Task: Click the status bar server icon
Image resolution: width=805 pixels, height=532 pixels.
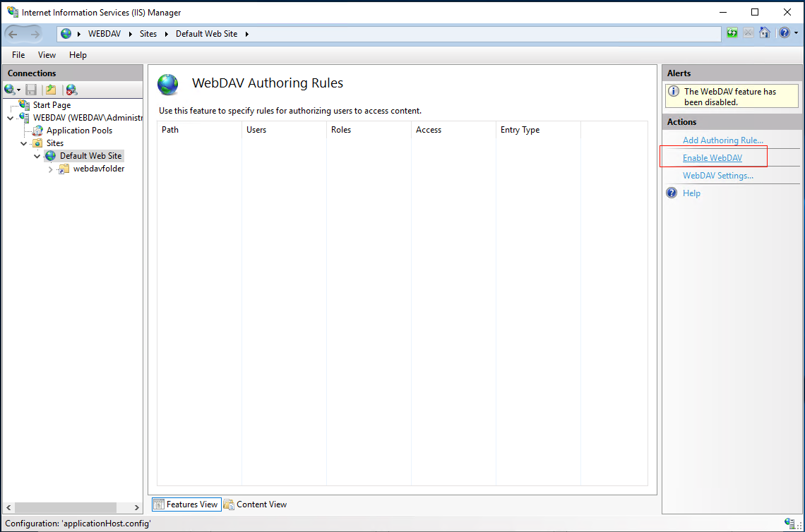Action: 789,524
